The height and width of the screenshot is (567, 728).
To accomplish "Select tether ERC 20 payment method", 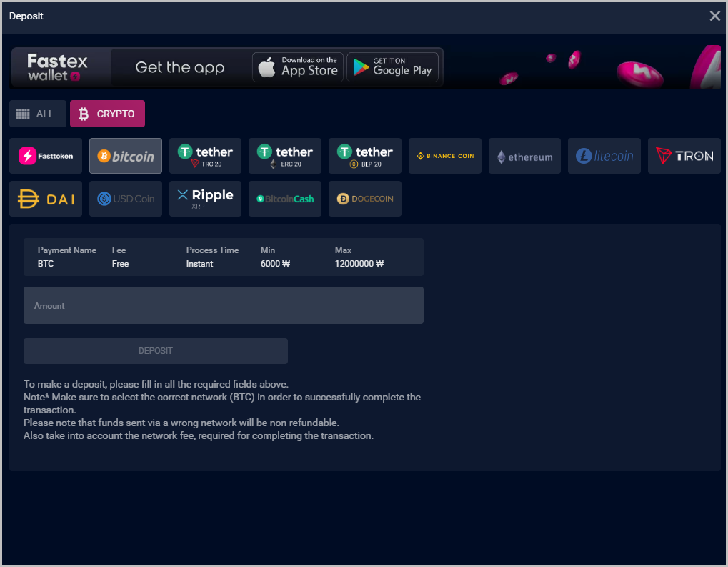I will click(x=285, y=156).
